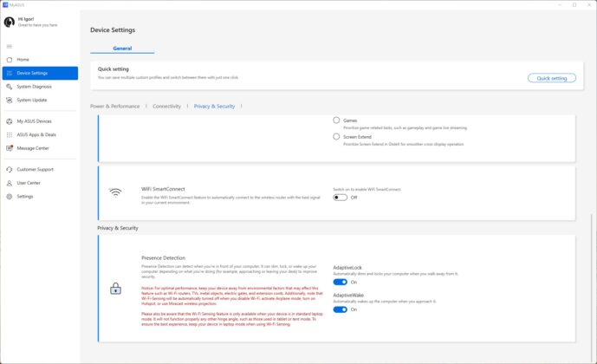Click the ASUS Apps & Deals grid icon
Viewport: 597px width, 364px height.
(x=10, y=135)
